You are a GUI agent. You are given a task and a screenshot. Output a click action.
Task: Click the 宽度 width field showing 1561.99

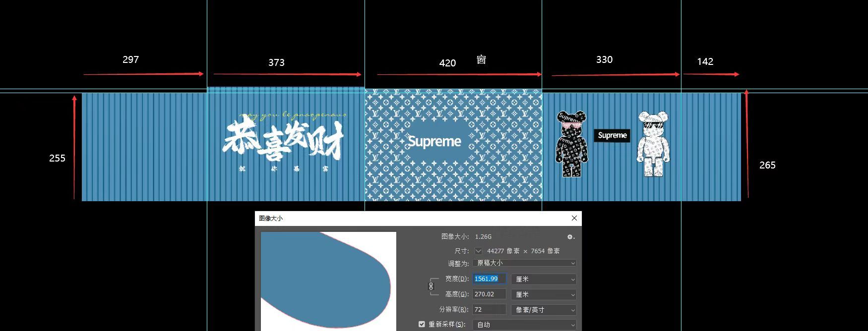point(489,279)
